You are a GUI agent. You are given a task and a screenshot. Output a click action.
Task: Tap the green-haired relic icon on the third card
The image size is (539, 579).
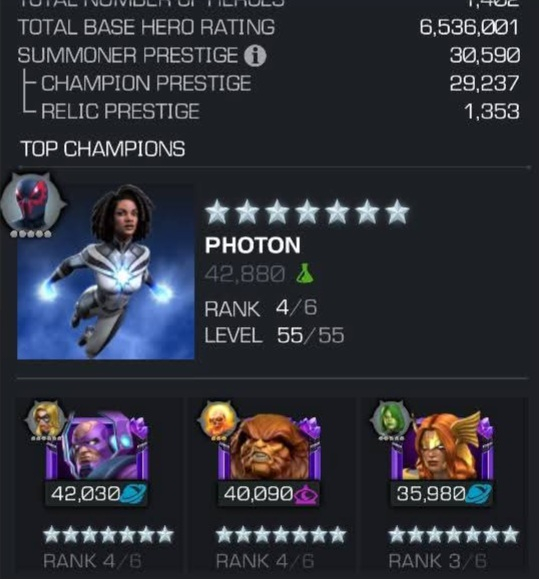click(x=390, y=419)
